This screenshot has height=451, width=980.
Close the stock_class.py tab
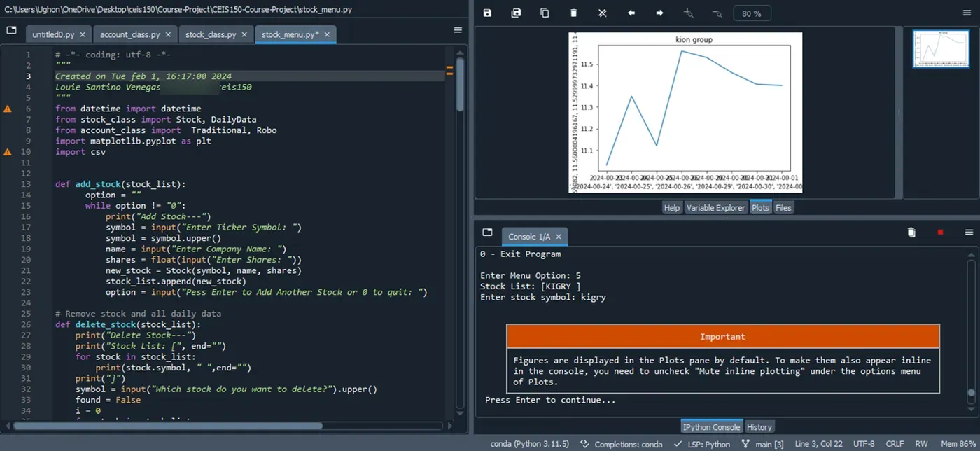click(244, 34)
